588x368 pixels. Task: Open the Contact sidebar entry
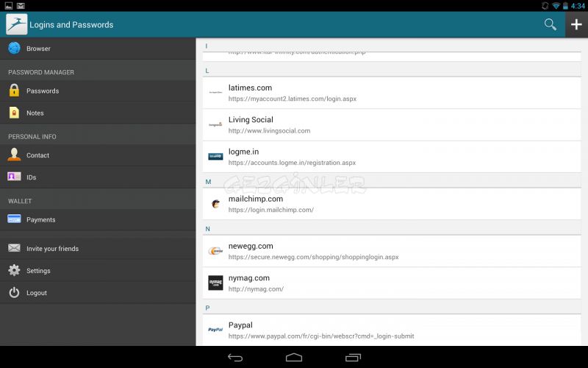98,155
